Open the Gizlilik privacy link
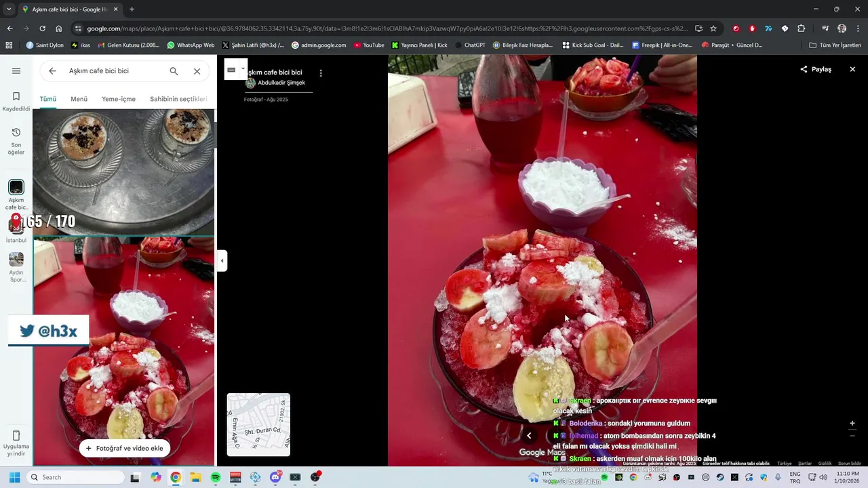Viewport: 868px width, 488px height. 825,464
